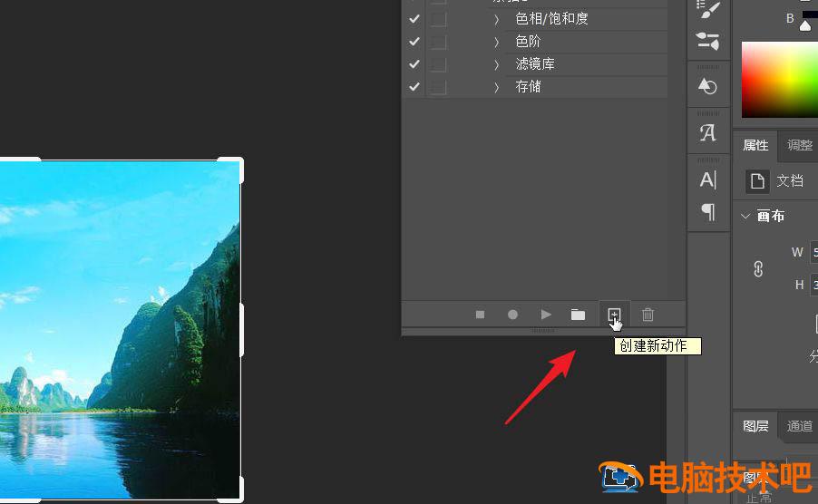Image resolution: width=818 pixels, height=504 pixels.
Task: Switch to the 属性 tab
Action: (x=755, y=145)
